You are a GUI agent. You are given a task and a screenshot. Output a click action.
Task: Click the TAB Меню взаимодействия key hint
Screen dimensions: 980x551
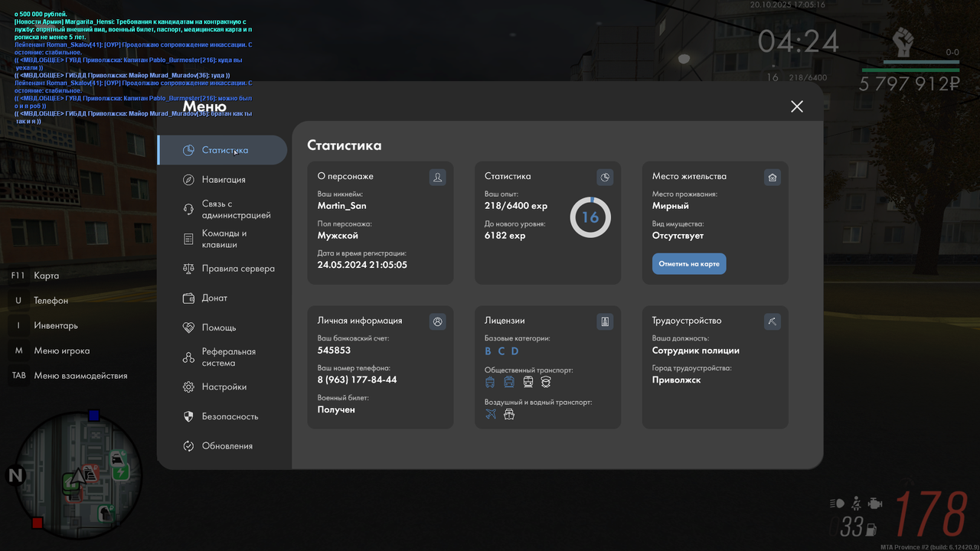(x=69, y=376)
